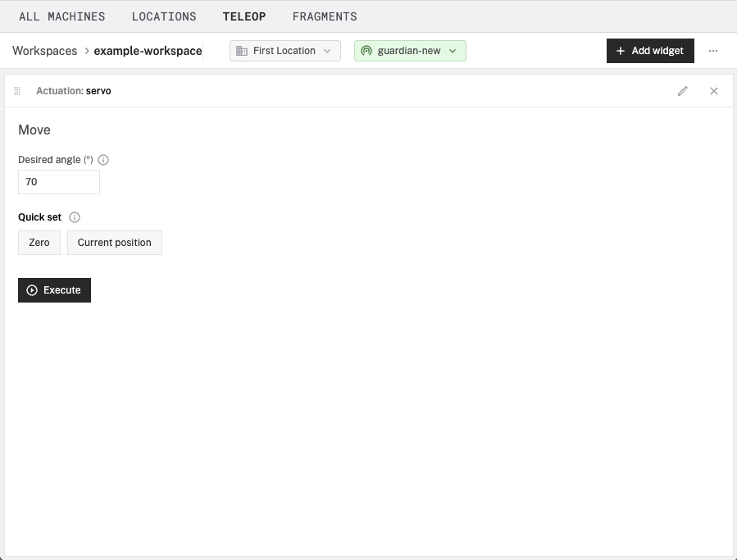737x560 pixels.
Task: Set angle with the Zero button
Action: tap(39, 243)
